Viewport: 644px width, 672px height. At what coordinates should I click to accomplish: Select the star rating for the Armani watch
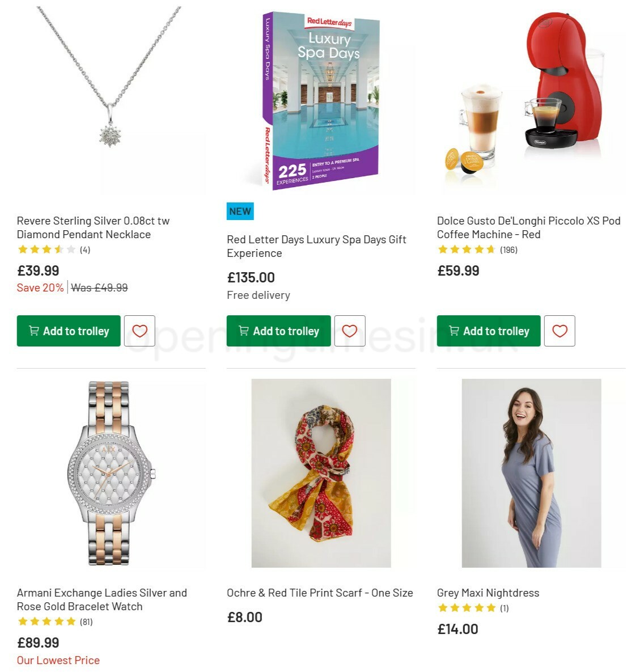[47, 622]
